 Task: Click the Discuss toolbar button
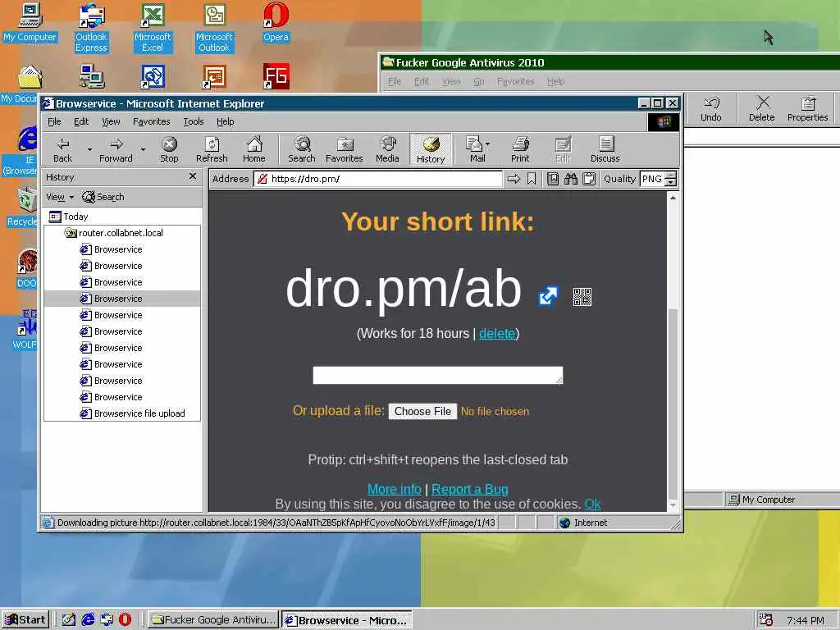(x=605, y=149)
